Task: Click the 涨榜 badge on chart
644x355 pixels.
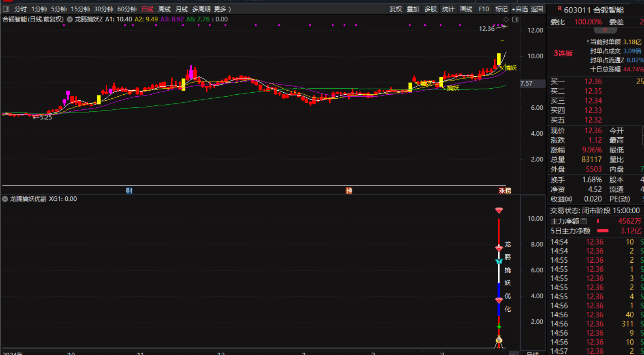Action: [505, 191]
